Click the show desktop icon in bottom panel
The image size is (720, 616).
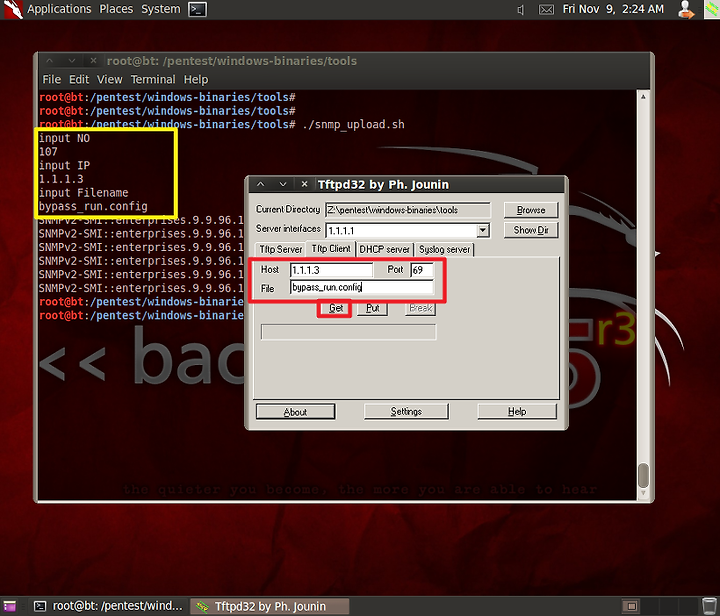tap(9, 606)
